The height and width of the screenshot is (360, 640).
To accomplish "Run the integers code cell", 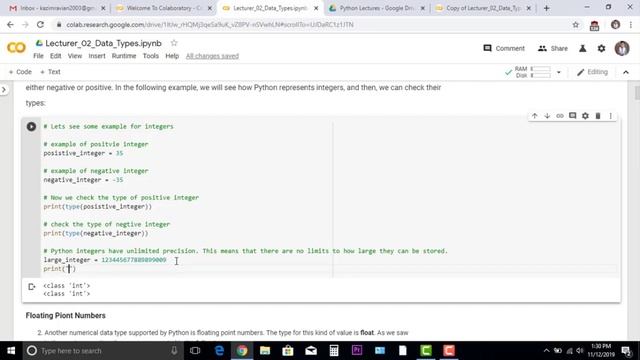I will [31, 127].
